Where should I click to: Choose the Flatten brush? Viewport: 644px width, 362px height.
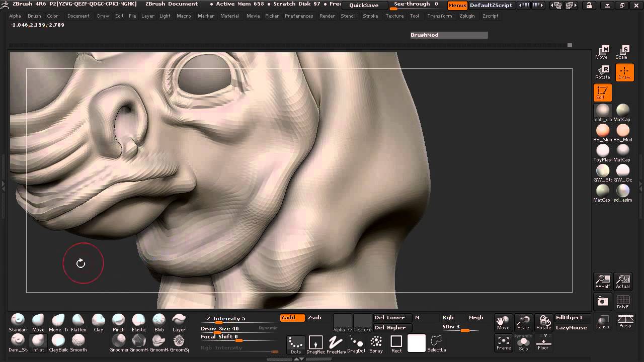pyautogui.click(x=78, y=323)
